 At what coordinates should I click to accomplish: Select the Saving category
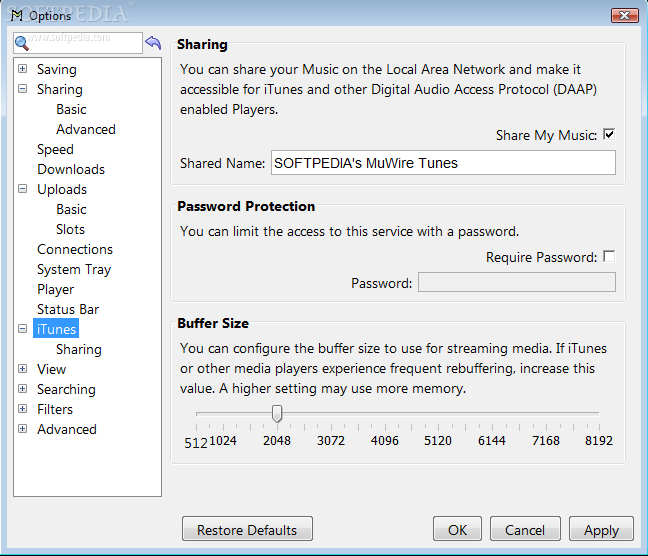point(57,69)
